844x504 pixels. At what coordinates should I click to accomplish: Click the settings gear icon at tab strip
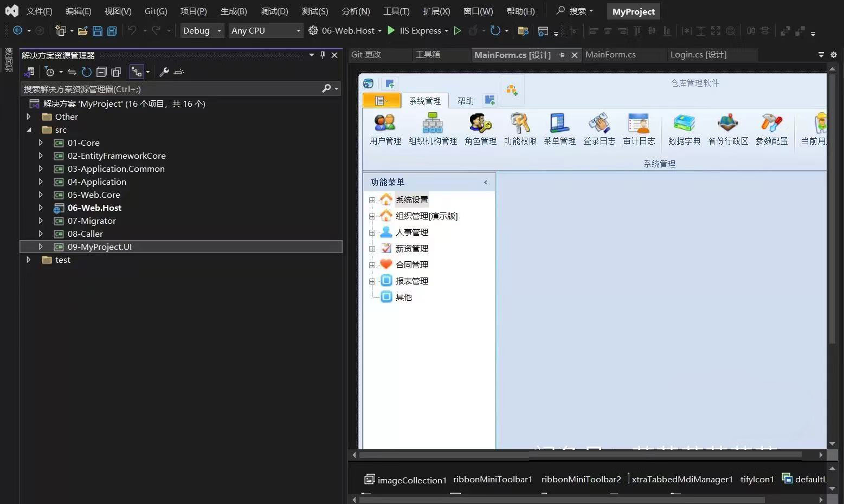(x=834, y=55)
